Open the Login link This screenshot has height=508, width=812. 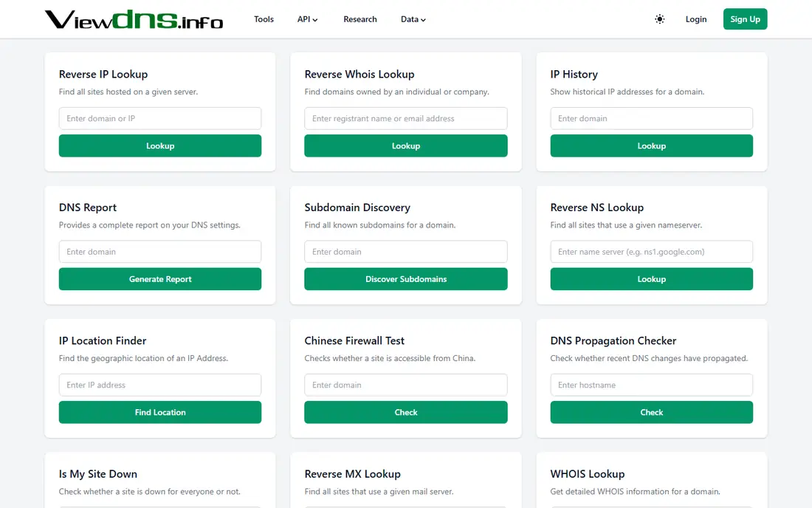click(x=696, y=19)
